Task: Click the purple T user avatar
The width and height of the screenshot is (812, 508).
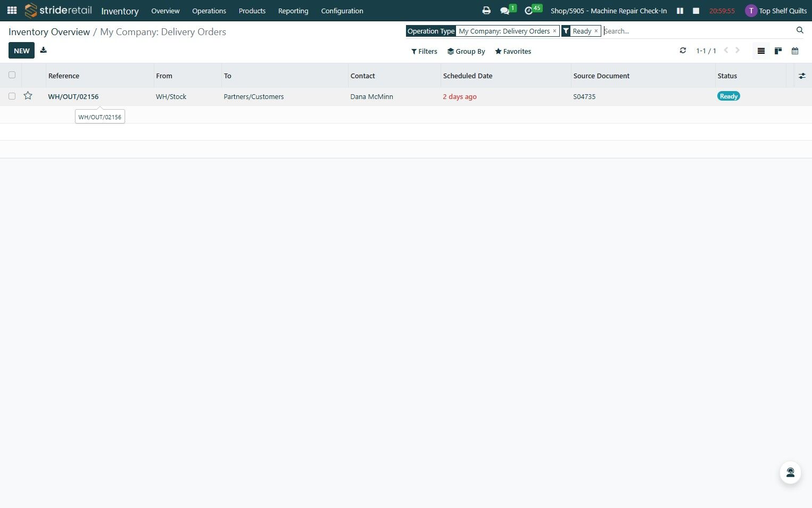Action: [x=751, y=11]
